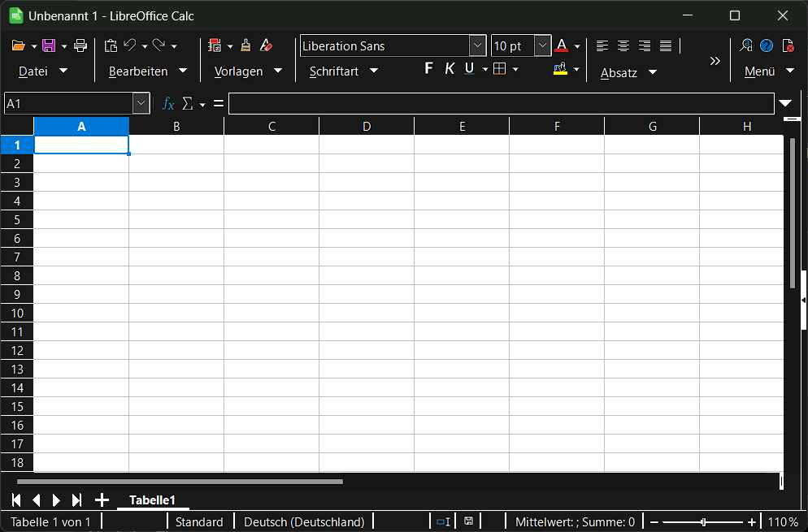808x532 pixels.
Task: Open the Absatz menu
Action: 628,73
